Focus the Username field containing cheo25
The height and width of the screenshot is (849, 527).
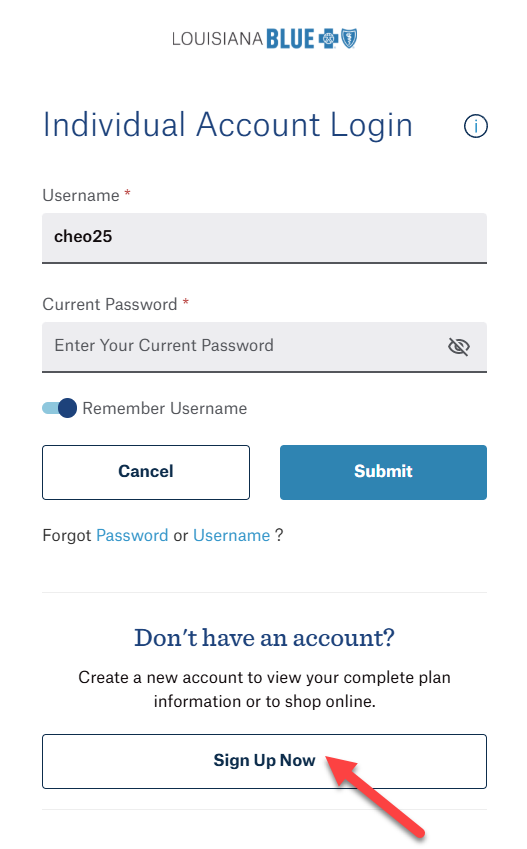(264, 238)
